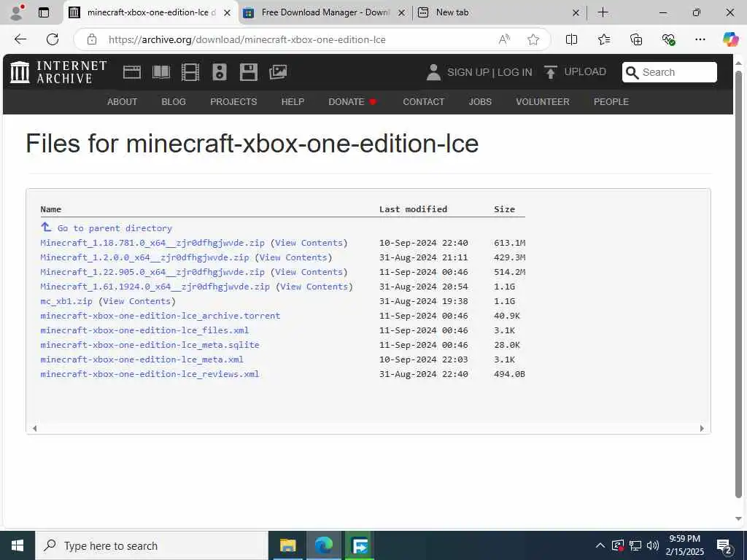Open the Internet Archive home logo
Screen dimensions: 747x560
point(58,72)
